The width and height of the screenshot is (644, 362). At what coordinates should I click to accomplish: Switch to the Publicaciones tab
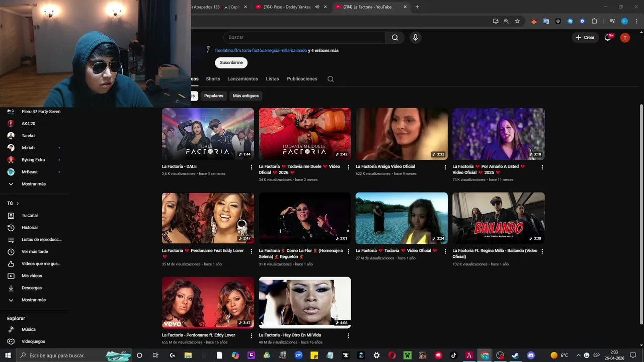tap(302, 79)
